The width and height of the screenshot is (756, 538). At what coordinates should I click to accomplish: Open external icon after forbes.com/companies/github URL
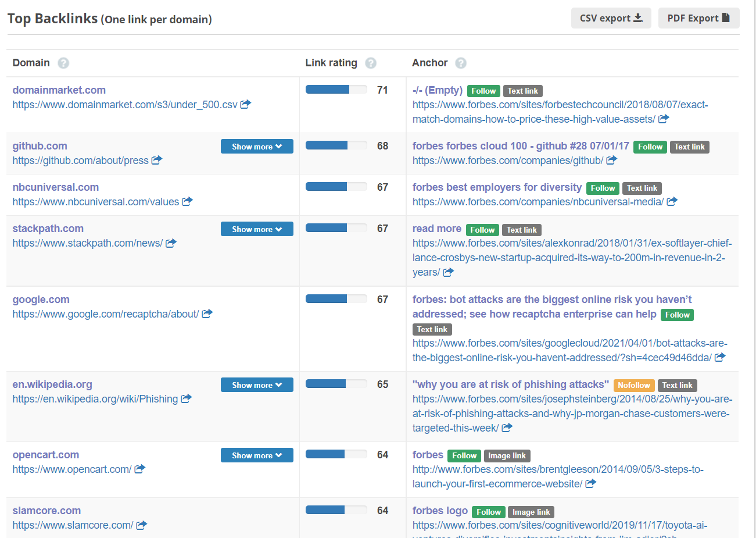click(x=611, y=160)
